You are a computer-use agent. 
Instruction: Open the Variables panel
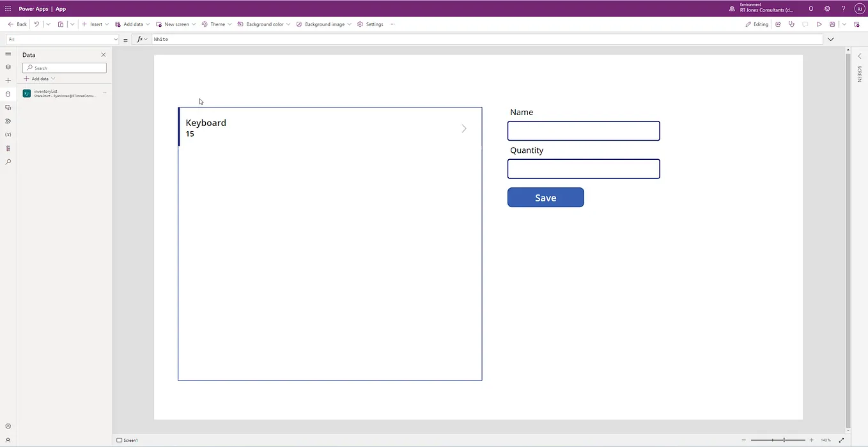click(x=8, y=134)
